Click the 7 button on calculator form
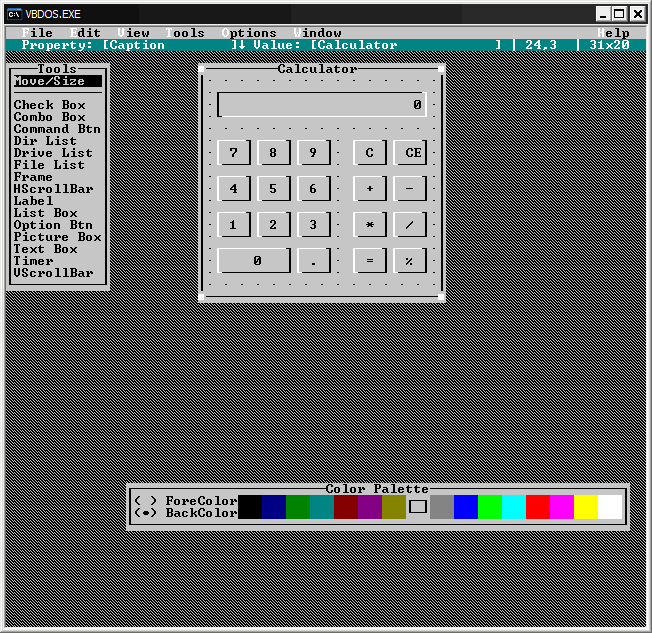 click(233, 153)
